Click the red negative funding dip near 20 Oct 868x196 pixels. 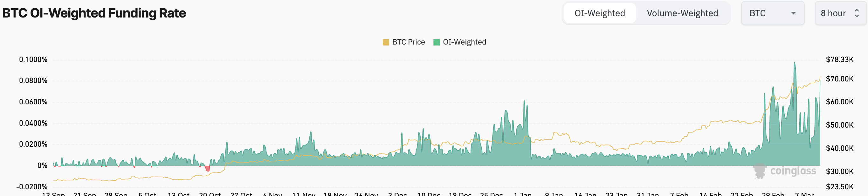pyautogui.click(x=207, y=168)
